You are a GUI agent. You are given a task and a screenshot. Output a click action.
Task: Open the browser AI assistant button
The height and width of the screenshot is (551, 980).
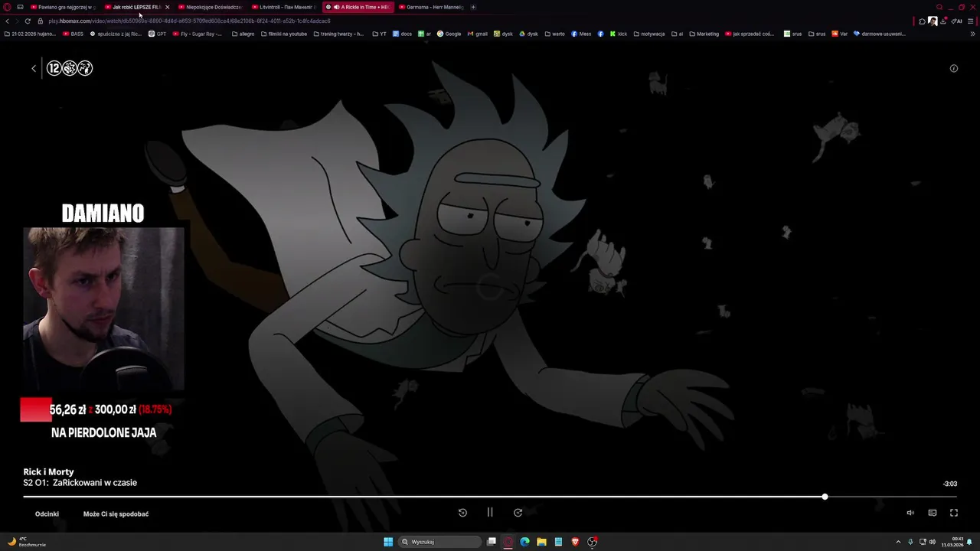click(x=957, y=21)
